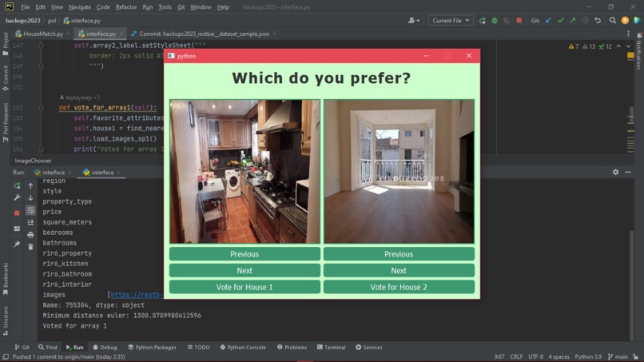This screenshot has height=362, width=644.
Task: Click the orange IDE update icon
Action: pos(625,21)
